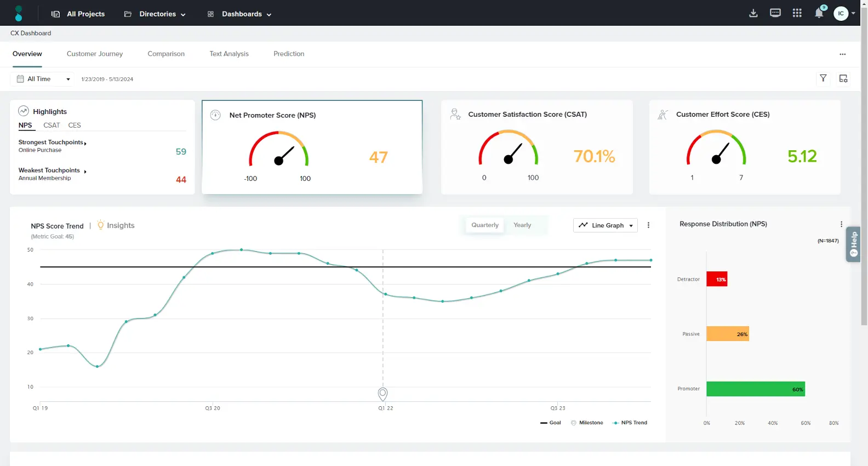The width and height of the screenshot is (868, 466).
Task: Select the Customer Satisfaction Score card
Action: click(x=537, y=147)
